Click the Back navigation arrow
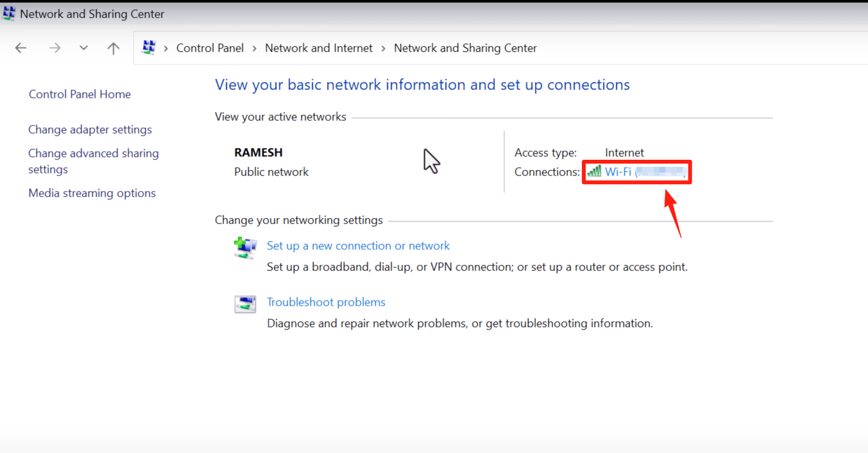 (x=21, y=48)
